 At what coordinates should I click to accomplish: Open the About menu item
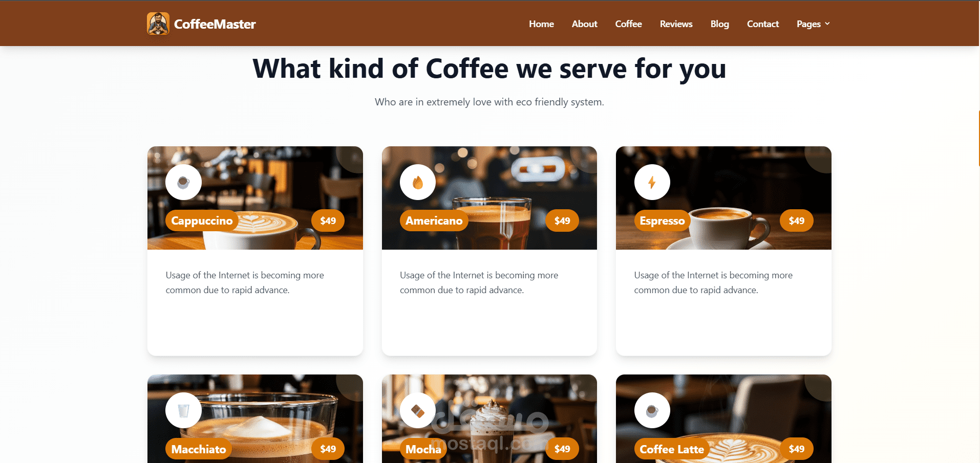584,24
